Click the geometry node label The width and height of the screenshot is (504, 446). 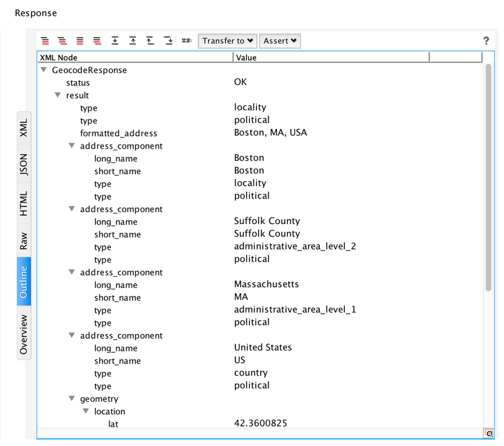pyautogui.click(x=99, y=399)
